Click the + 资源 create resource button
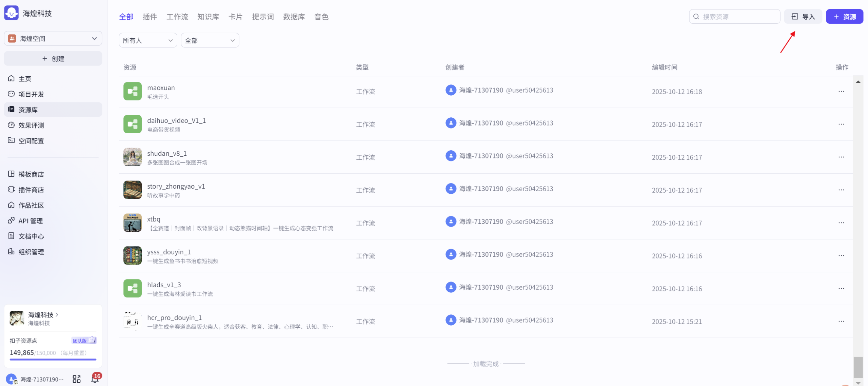The width and height of the screenshot is (868, 386). pyautogui.click(x=845, y=16)
